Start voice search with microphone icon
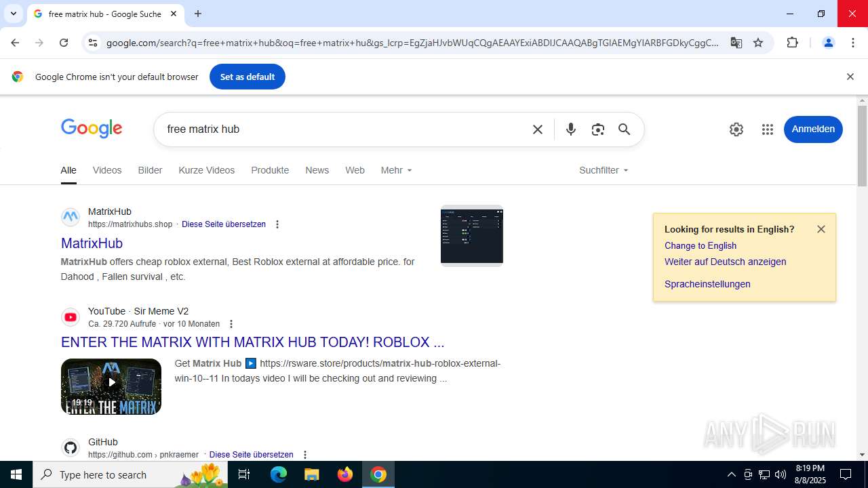This screenshot has width=868, height=488. (571, 129)
